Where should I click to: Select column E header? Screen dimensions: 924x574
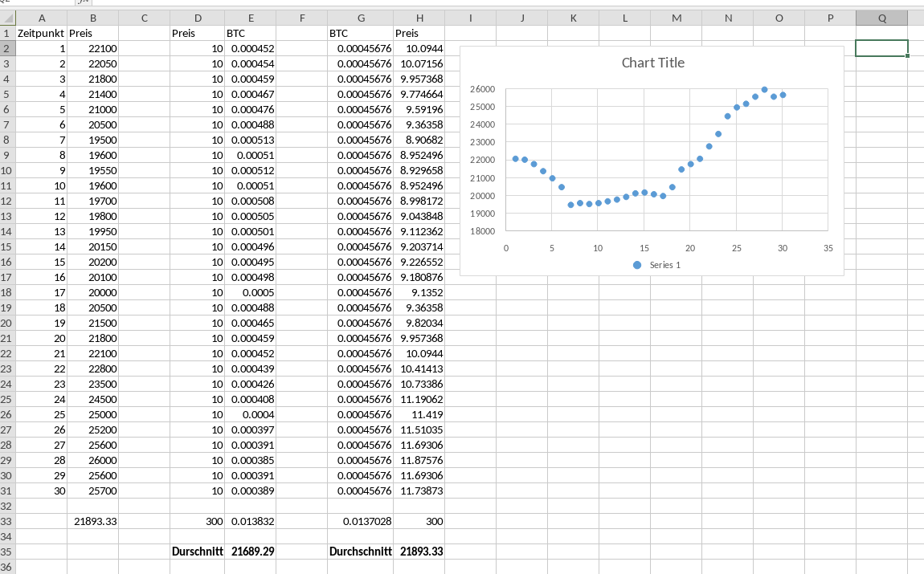[x=251, y=18]
